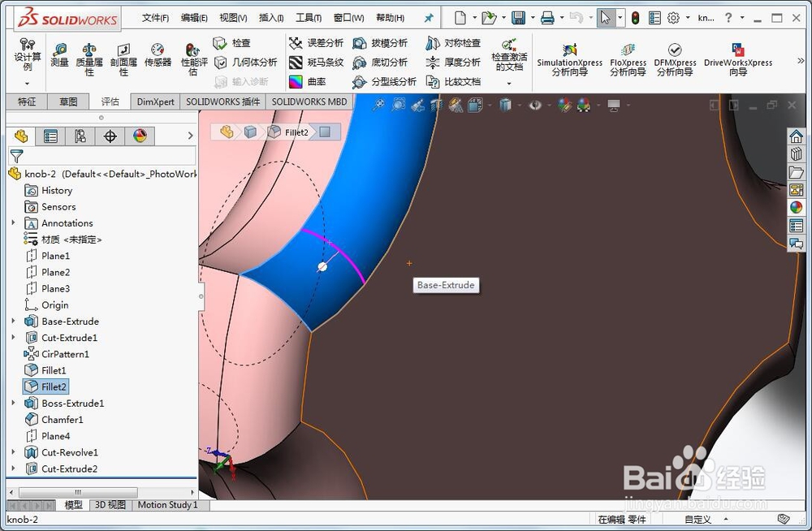Select Plane4 in the feature tree
The height and width of the screenshot is (531, 812).
click(x=47, y=436)
